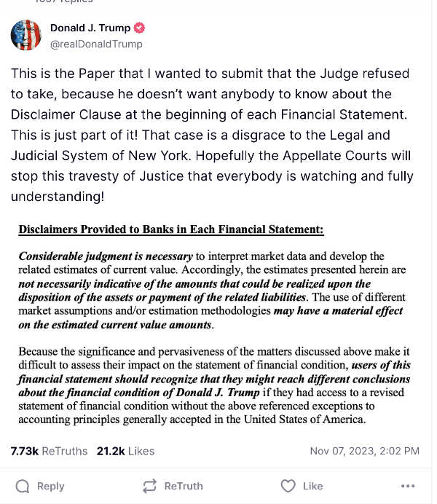Click the partially visible replies count at top
This screenshot has width=437, height=504.
click(x=63, y=1)
